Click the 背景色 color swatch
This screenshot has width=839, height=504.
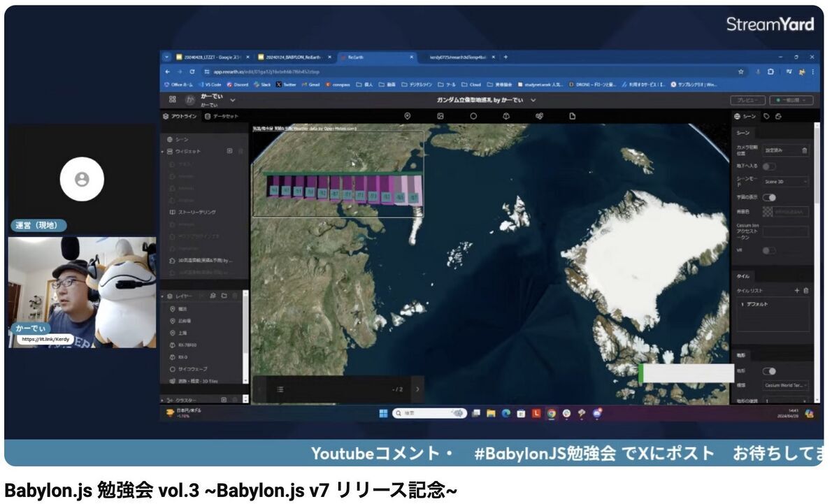(x=768, y=212)
